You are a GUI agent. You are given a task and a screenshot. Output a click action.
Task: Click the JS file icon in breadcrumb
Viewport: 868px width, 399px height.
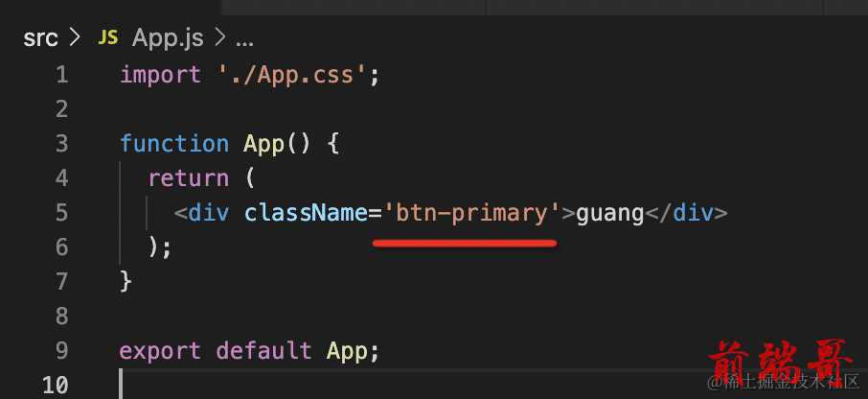point(107,37)
